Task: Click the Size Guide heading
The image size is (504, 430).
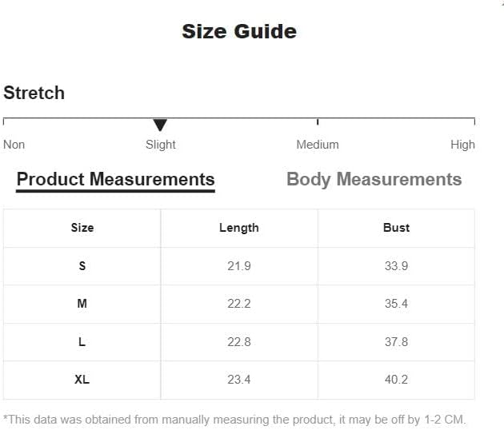Action: 239,31
